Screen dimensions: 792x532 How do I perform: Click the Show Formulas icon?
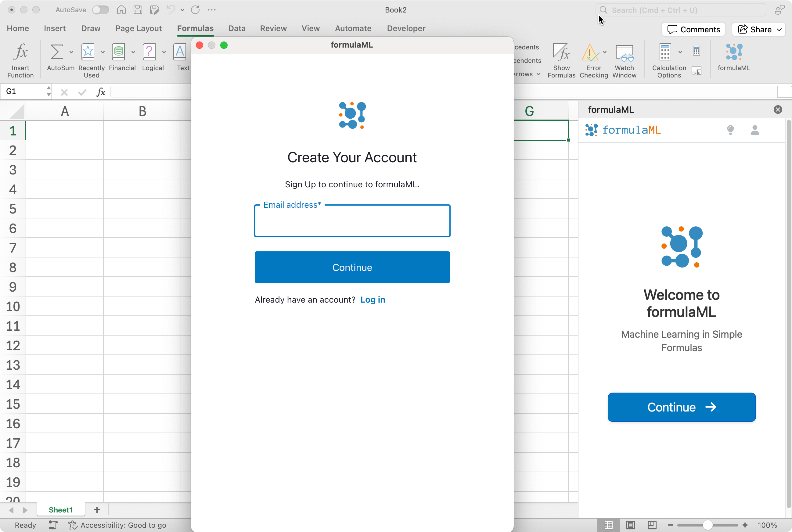(x=561, y=52)
